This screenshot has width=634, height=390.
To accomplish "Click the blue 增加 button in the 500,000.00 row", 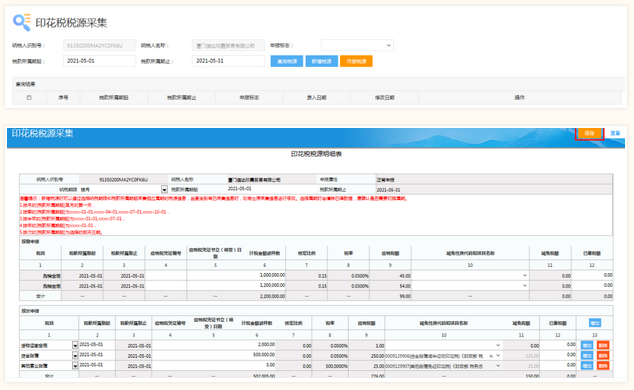I will (x=587, y=355).
